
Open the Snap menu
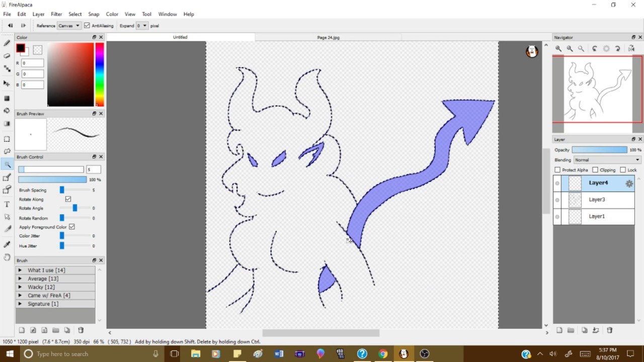(94, 14)
